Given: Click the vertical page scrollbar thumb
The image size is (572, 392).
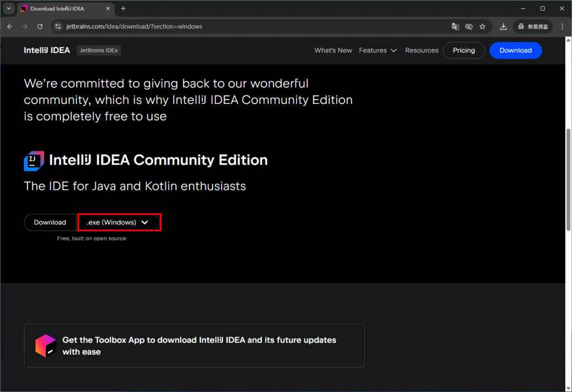Looking at the screenshot, I should [x=568, y=179].
